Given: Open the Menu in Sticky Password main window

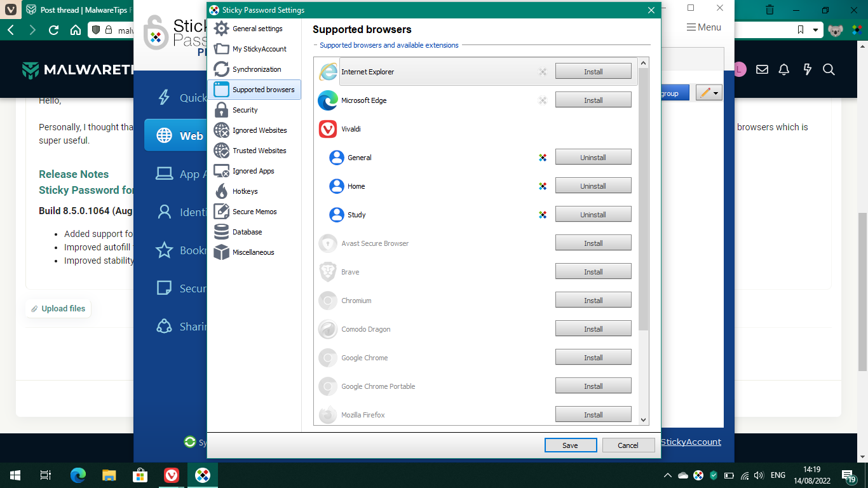Looking at the screenshot, I should pyautogui.click(x=704, y=27).
